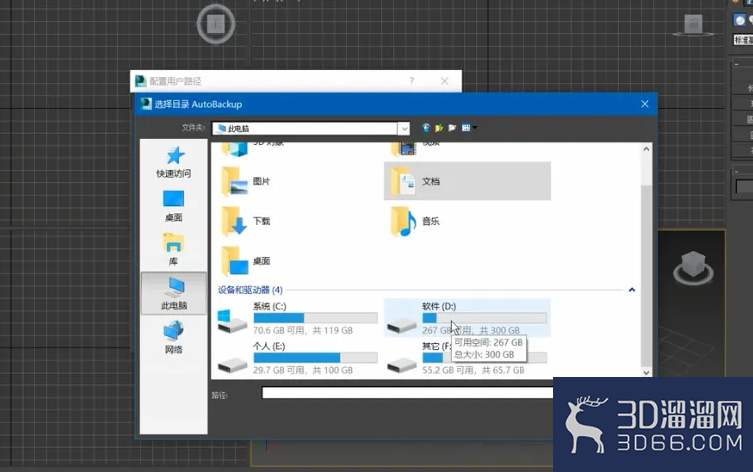Close the 选择目录 AutoBackup dialog
This screenshot has width=753, height=472.
644,104
